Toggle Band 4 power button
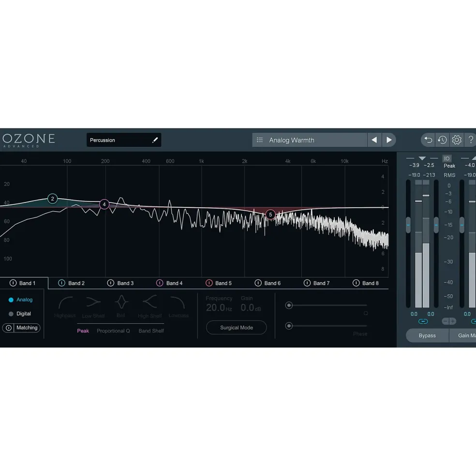This screenshot has height=476, width=476. pyautogui.click(x=160, y=283)
